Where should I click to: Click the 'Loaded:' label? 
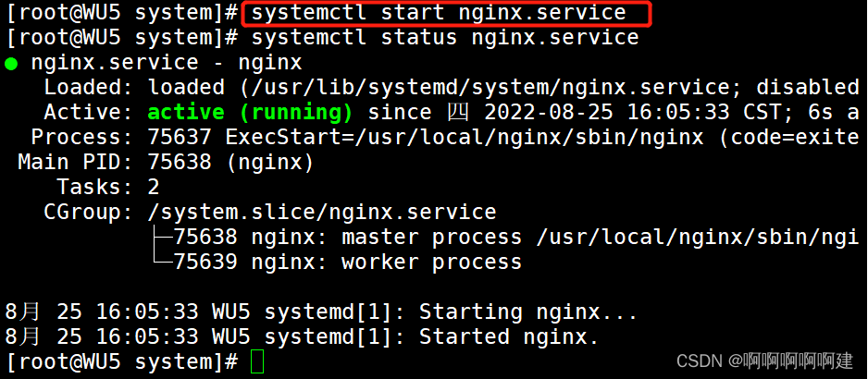[90, 88]
